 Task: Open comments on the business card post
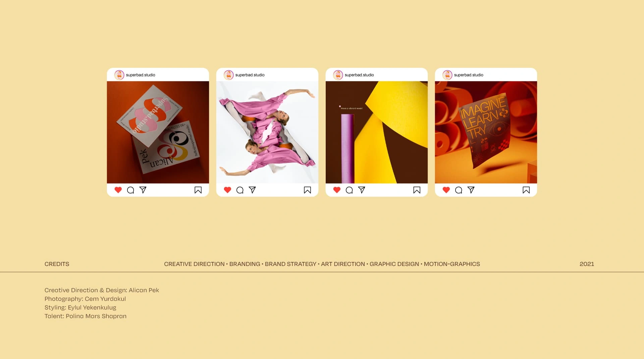(130, 190)
